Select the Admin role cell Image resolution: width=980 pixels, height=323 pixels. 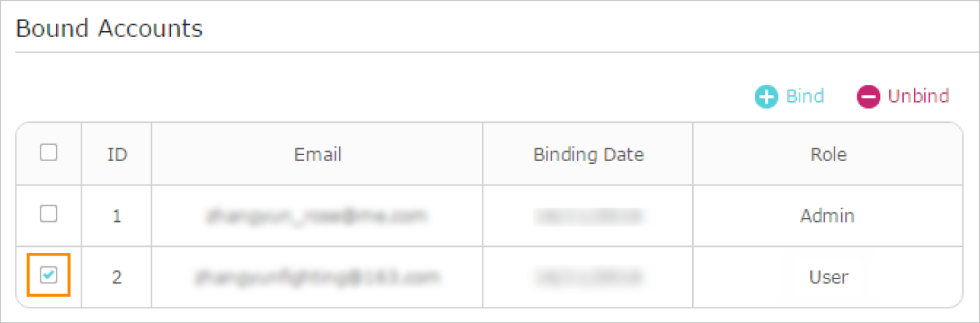pyautogui.click(x=827, y=216)
